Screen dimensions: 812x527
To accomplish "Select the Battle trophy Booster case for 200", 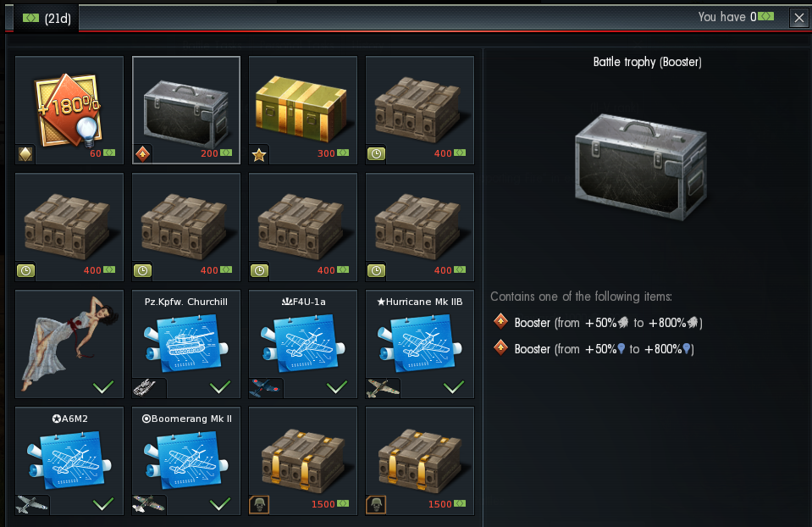I will pos(186,110).
